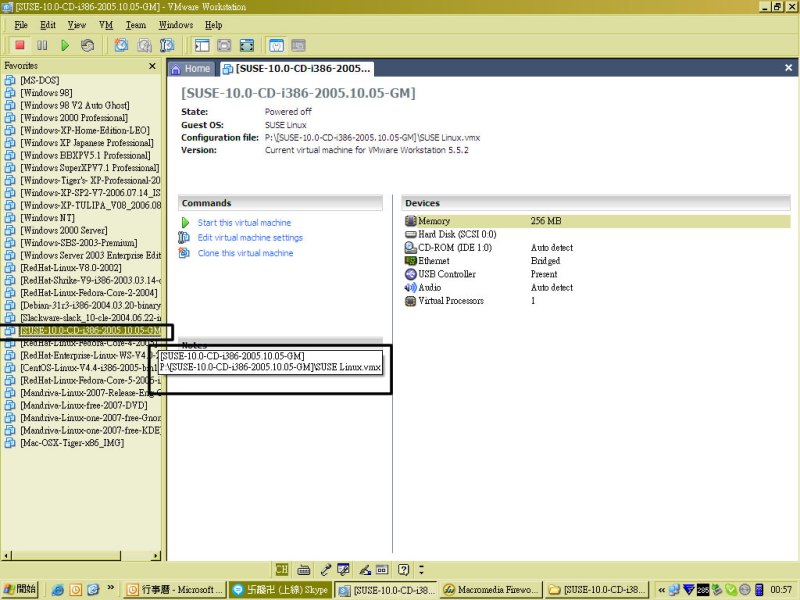Open the Windows menu
800x600 pixels.
[x=176, y=25]
